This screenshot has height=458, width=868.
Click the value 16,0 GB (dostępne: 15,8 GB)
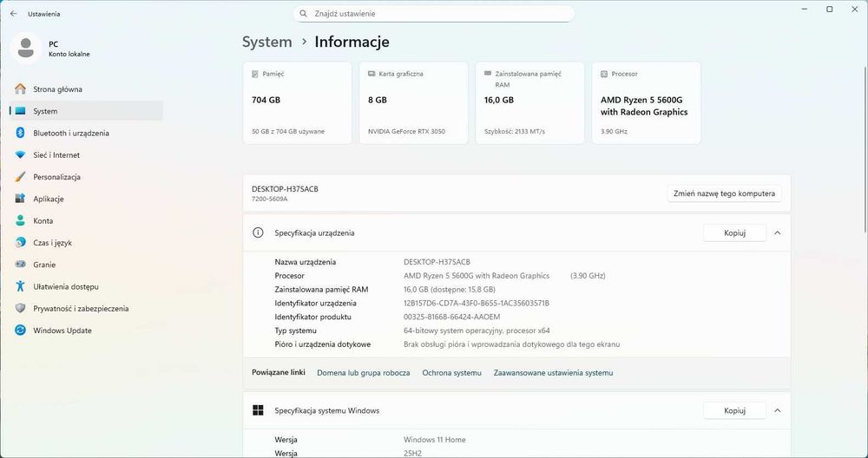(x=449, y=290)
